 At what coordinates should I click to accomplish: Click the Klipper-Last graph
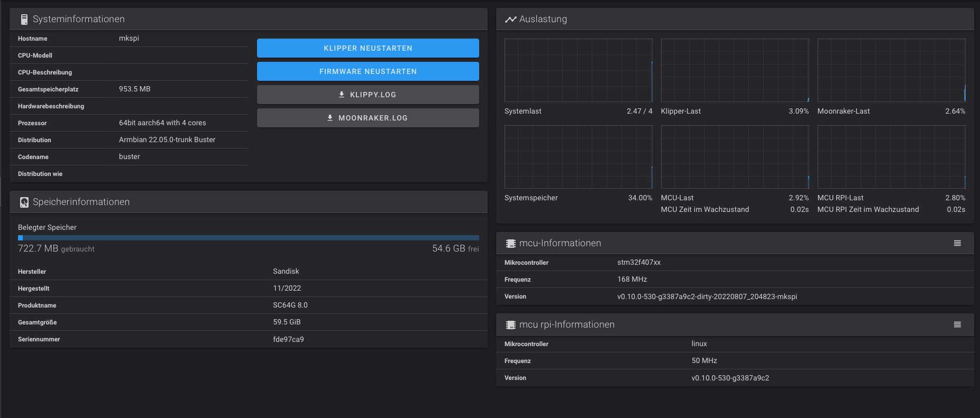pos(735,70)
